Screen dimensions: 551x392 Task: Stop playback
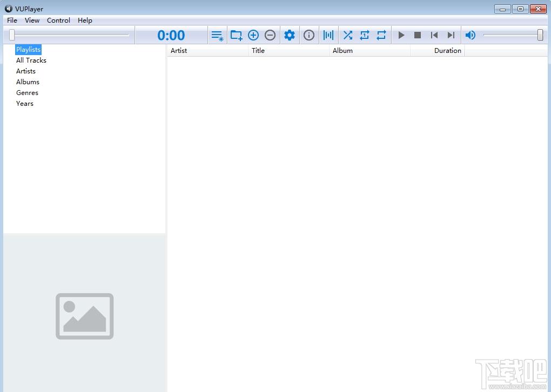[418, 35]
